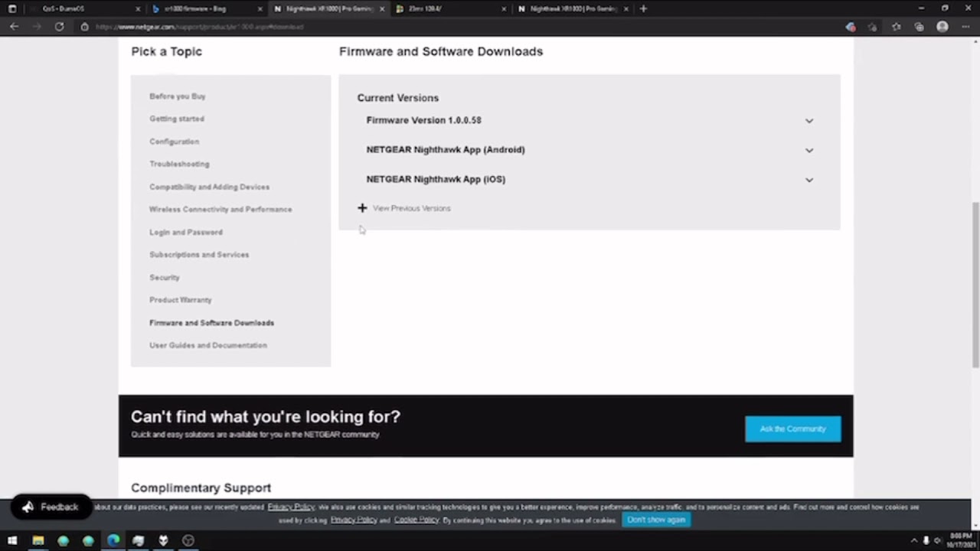Go back using the browser back arrow
This screenshot has height=551, width=980.
pyautogui.click(x=14, y=27)
